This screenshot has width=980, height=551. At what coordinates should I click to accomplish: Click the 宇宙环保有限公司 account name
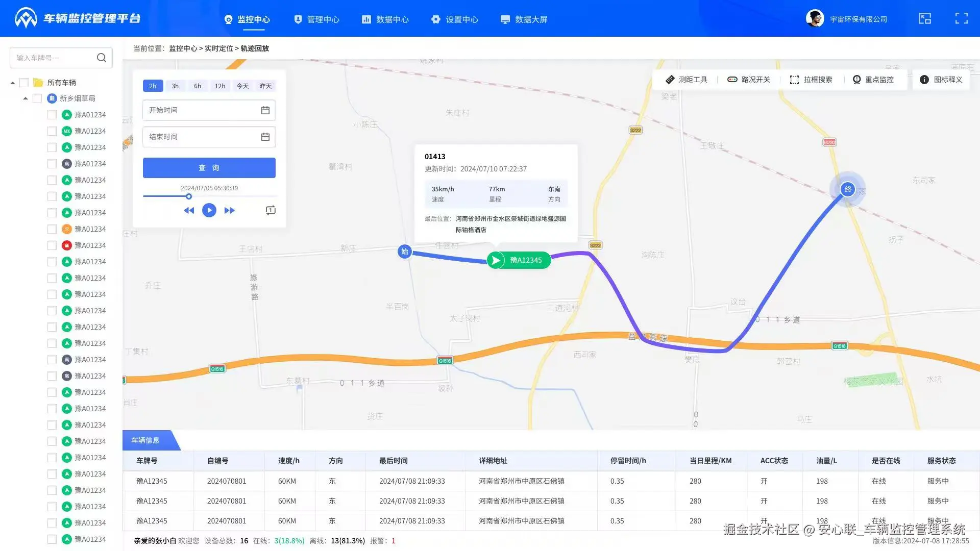[859, 19]
